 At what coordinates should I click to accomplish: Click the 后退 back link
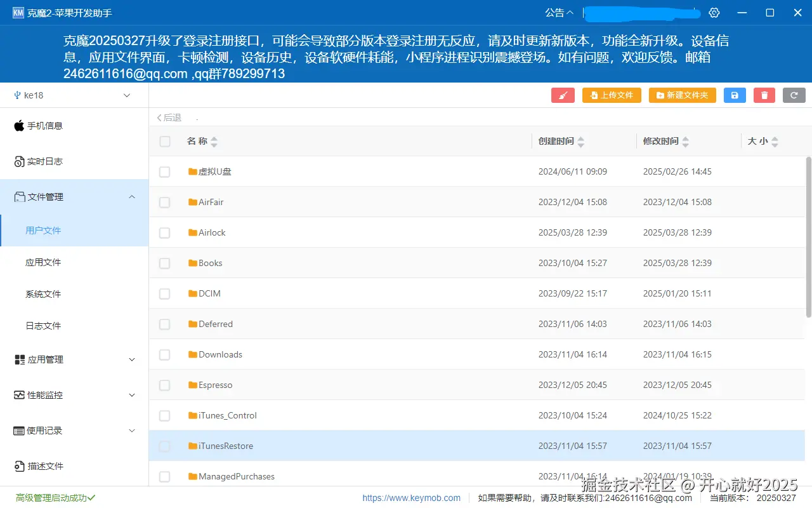(x=169, y=117)
